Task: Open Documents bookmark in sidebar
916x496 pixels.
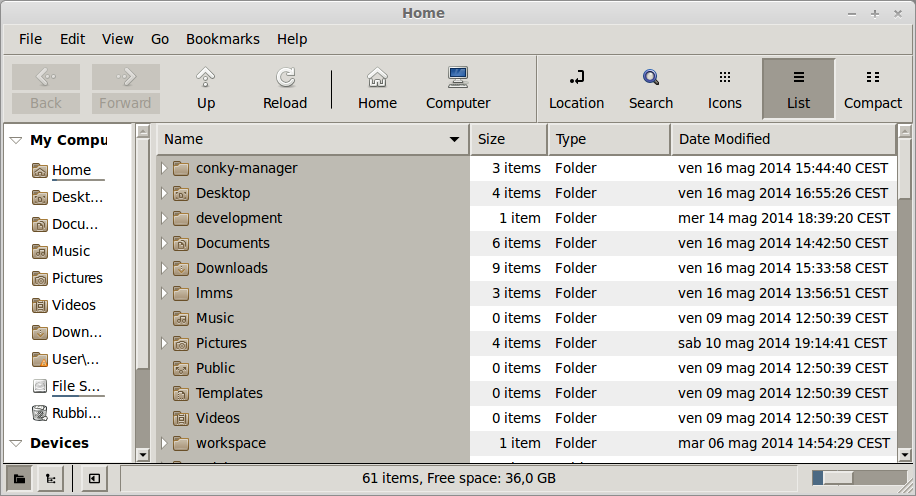Action: pyautogui.click(x=67, y=224)
